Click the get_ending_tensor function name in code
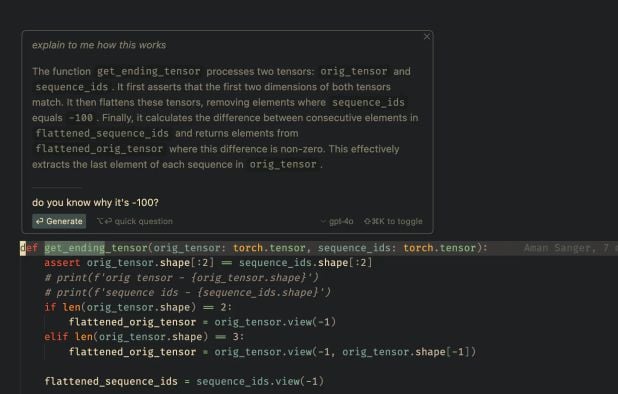618x394 pixels. pos(96,248)
